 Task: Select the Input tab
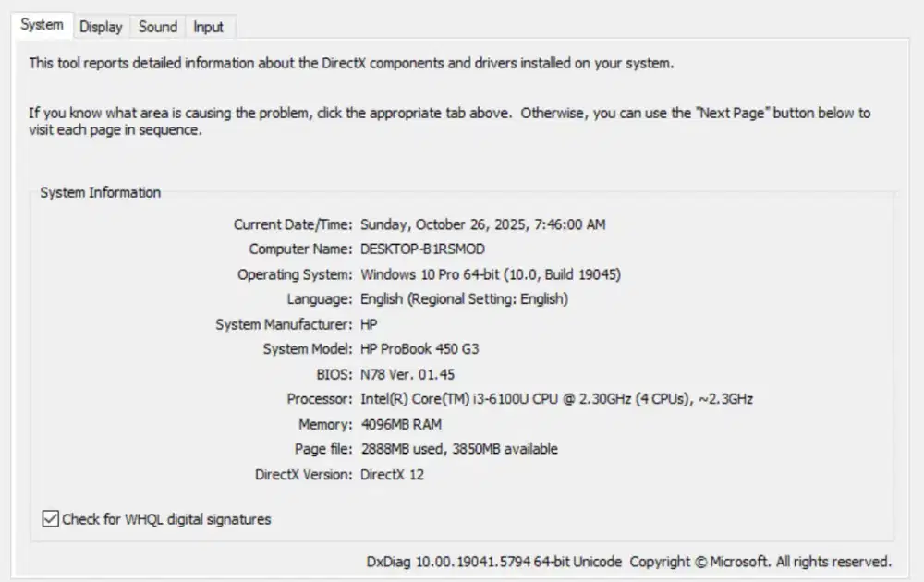pyautogui.click(x=210, y=27)
